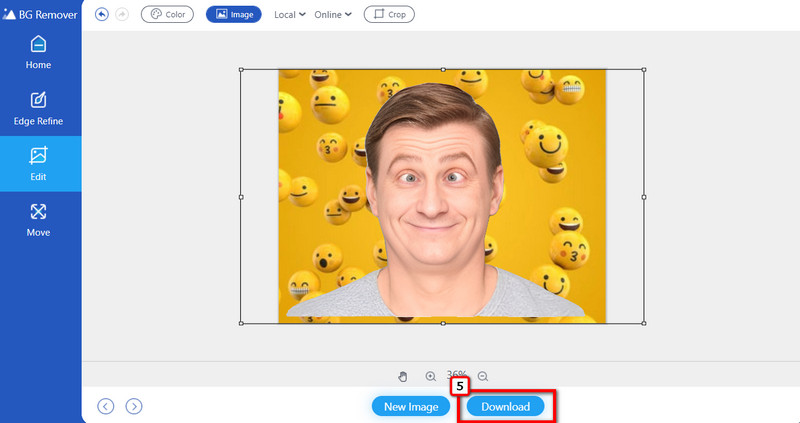Click the top-center crop handle
This screenshot has width=800, height=423.
pos(443,69)
